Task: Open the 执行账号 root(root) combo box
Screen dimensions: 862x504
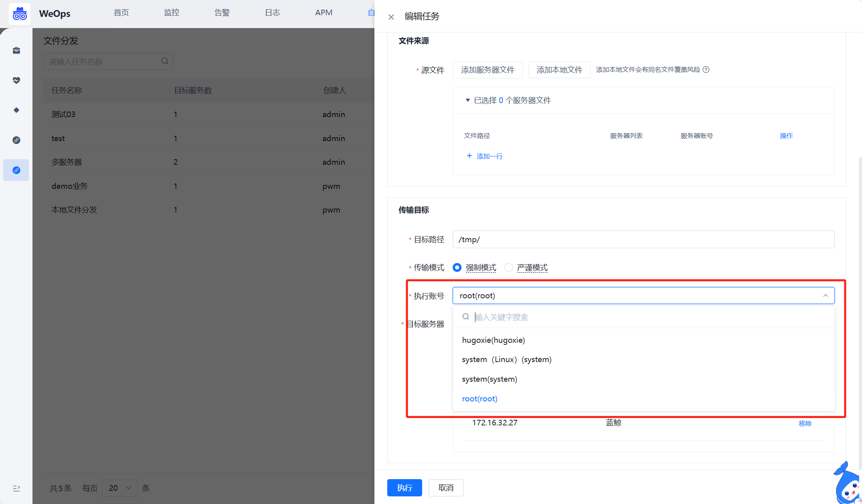Action: [643, 296]
